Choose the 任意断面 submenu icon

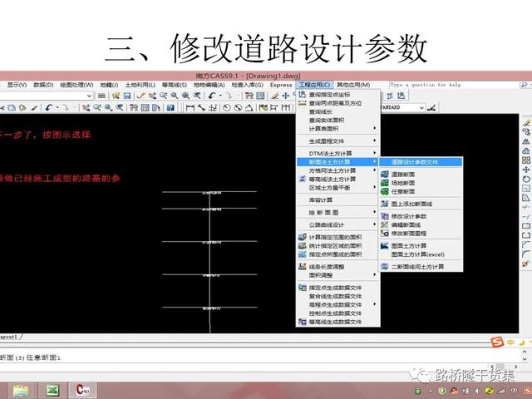click(x=384, y=191)
